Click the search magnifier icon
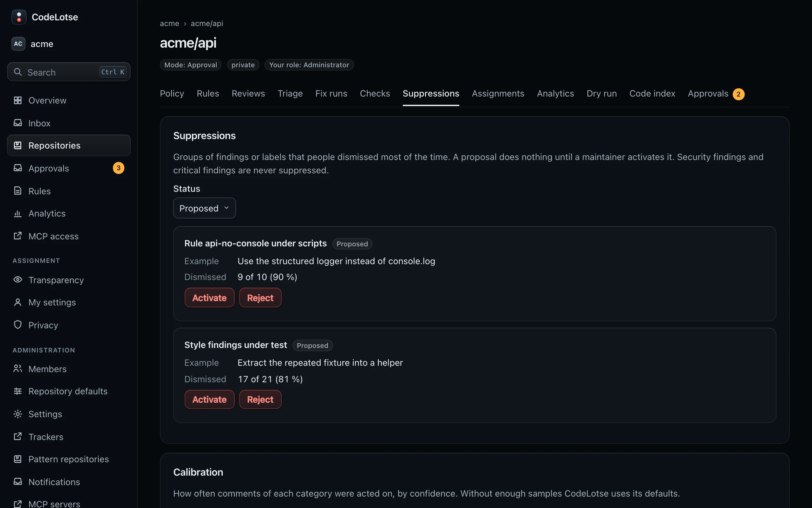 [x=18, y=72]
